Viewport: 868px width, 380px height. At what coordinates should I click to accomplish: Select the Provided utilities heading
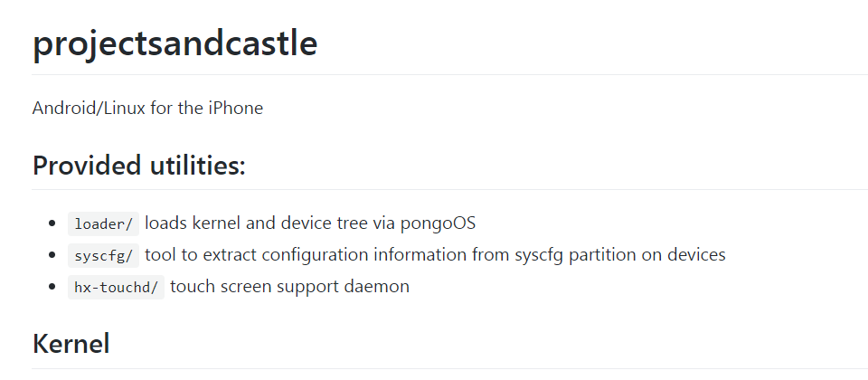pyautogui.click(x=139, y=166)
